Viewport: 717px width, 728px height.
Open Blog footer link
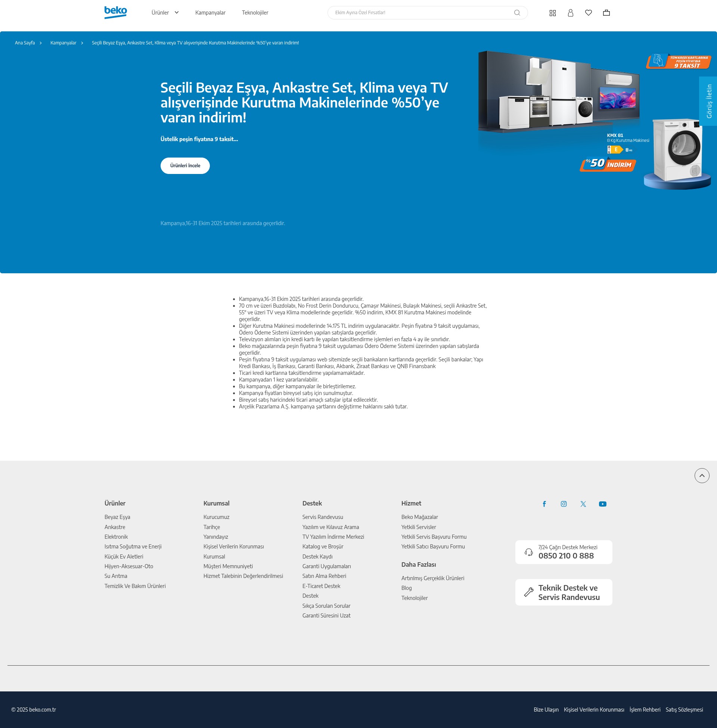[407, 588]
